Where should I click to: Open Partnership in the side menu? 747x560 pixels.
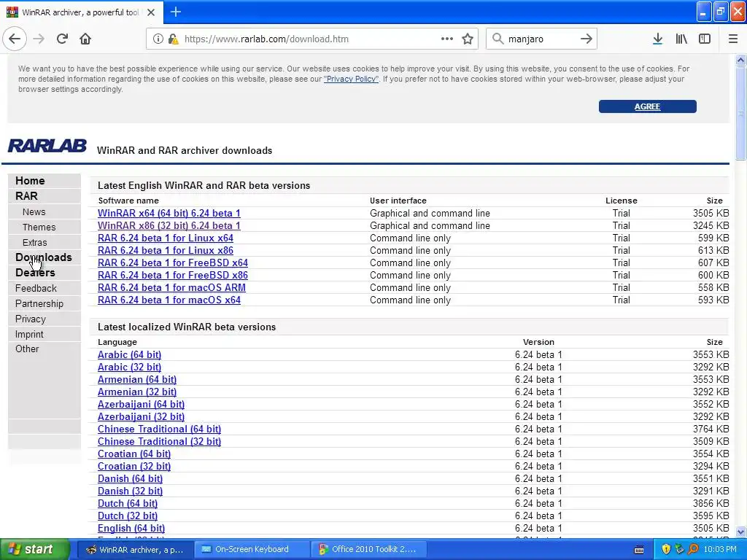39,303
